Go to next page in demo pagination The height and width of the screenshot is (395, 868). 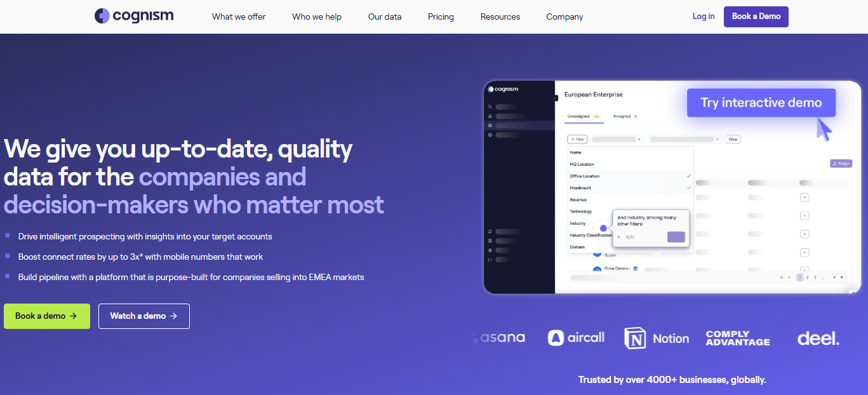click(x=834, y=278)
